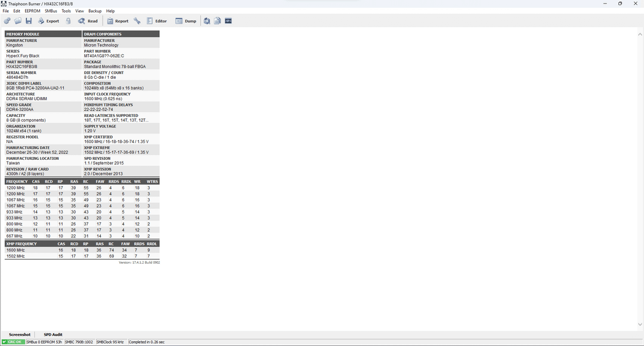Click the Completed in 0.26 sec status text

point(147,342)
